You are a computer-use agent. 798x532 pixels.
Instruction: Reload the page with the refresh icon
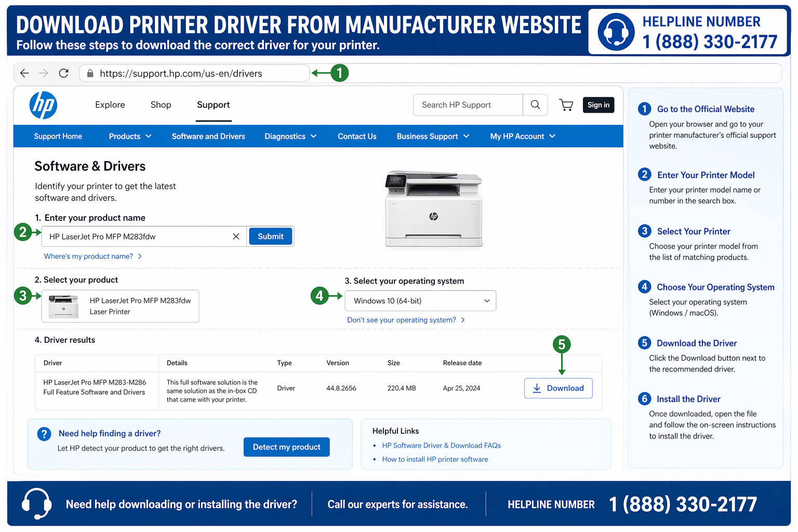click(63, 73)
